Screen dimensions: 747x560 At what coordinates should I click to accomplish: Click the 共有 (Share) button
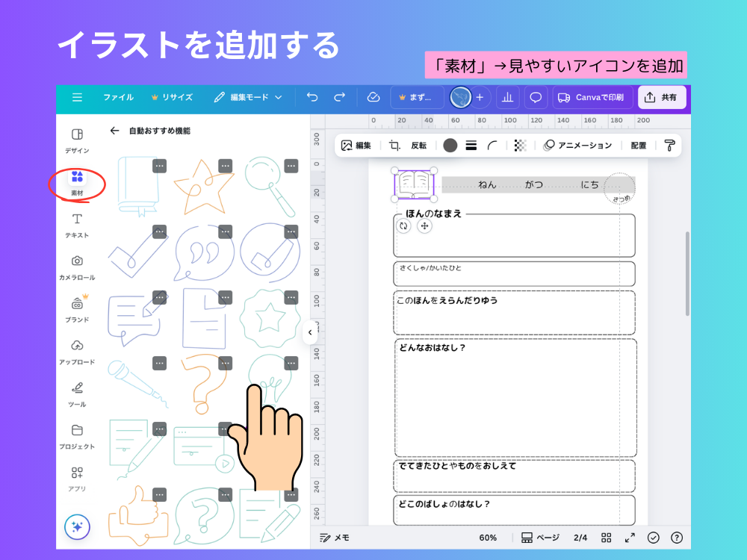click(662, 97)
